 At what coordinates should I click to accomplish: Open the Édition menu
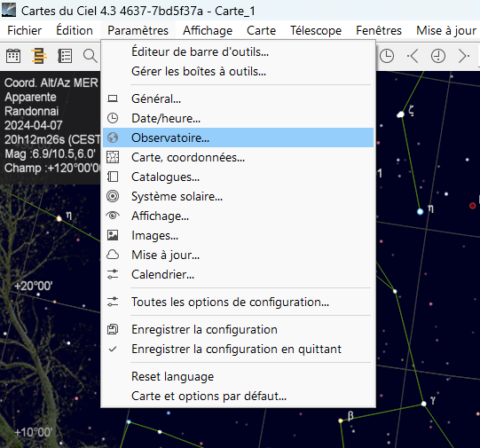[x=75, y=30]
